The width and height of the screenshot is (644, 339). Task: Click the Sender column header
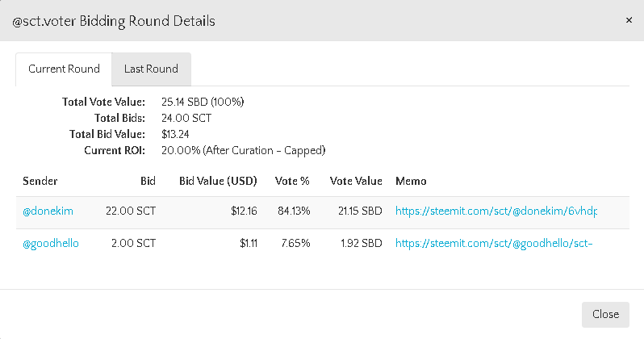[40, 182]
